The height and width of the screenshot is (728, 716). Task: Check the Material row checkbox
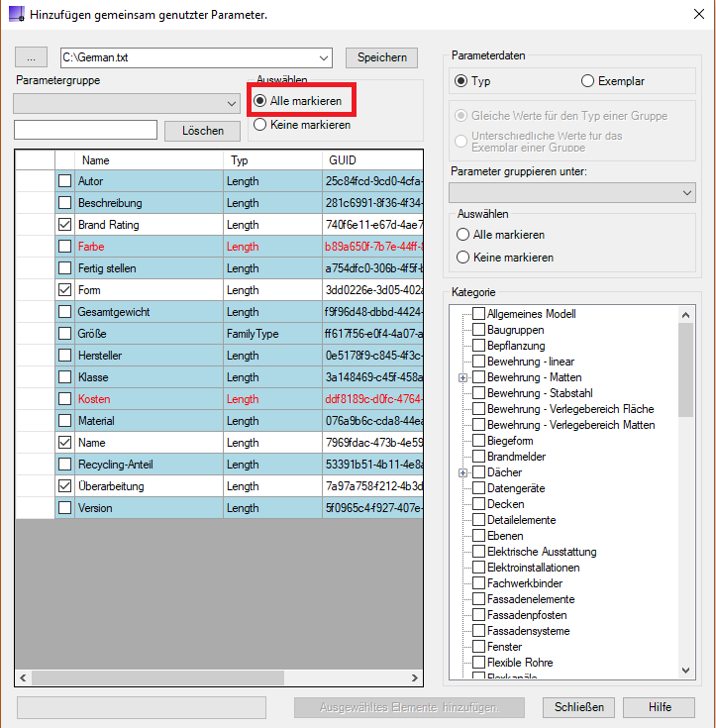(x=65, y=421)
